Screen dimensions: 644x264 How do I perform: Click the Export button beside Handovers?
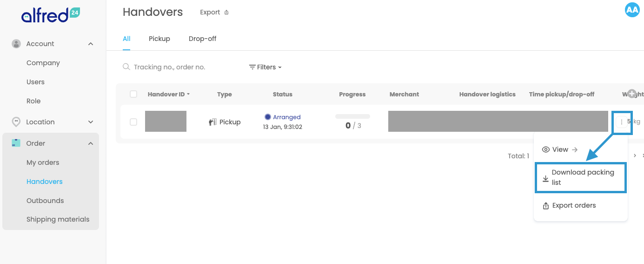point(214,13)
